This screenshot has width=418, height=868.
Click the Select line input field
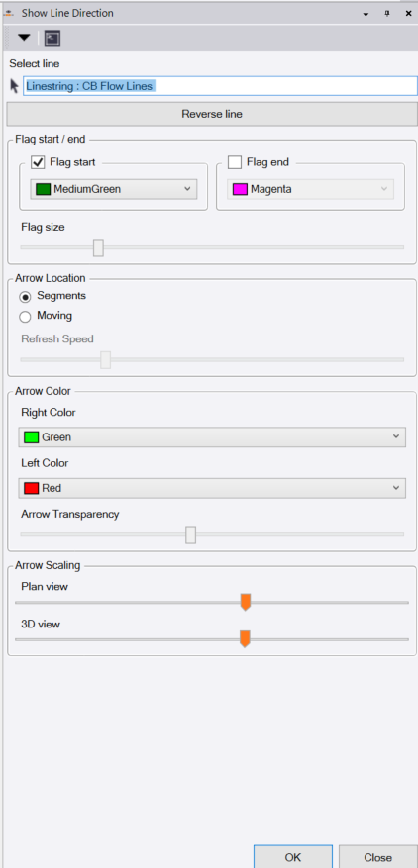click(220, 86)
